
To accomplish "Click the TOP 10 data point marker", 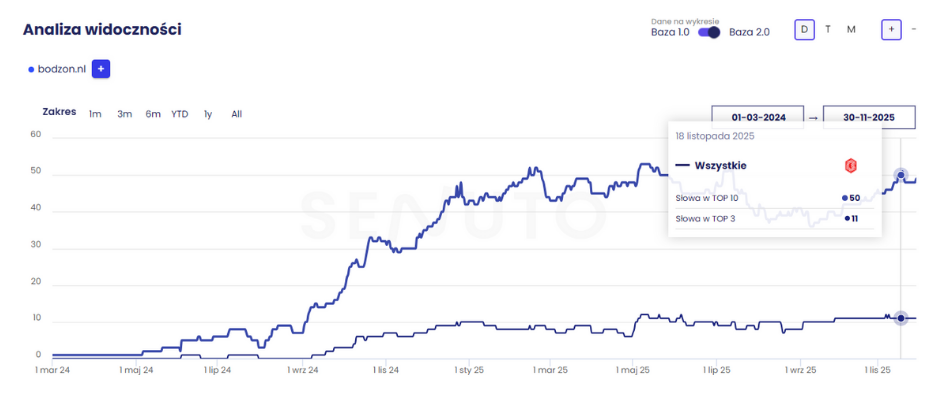I will click(x=900, y=176).
